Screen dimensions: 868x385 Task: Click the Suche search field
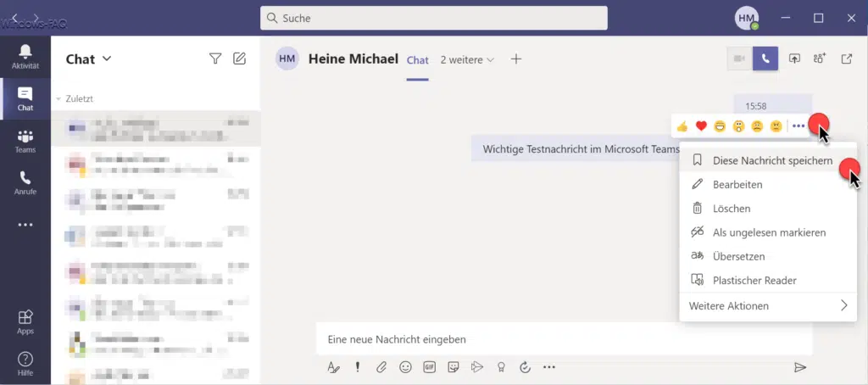433,18
